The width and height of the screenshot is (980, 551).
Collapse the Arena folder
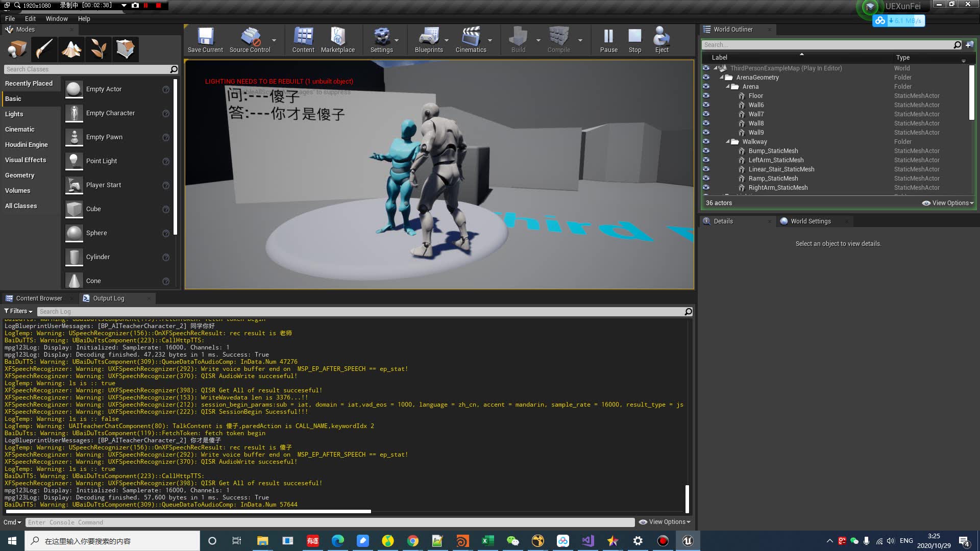point(728,87)
